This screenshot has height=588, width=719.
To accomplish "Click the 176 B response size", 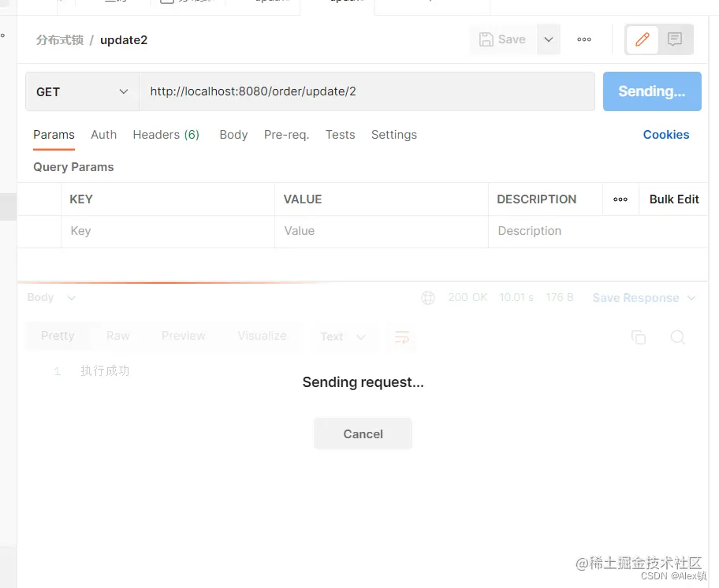I will tap(560, 297).
